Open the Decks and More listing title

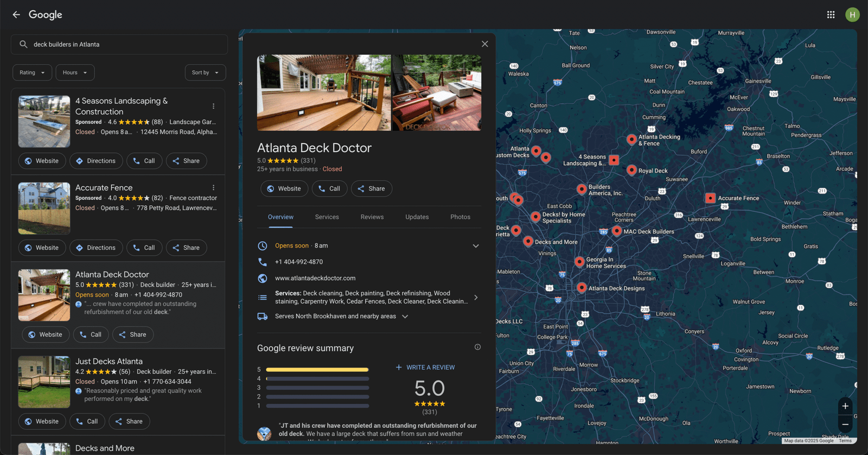pyautogui.click(x=105, y=448)
